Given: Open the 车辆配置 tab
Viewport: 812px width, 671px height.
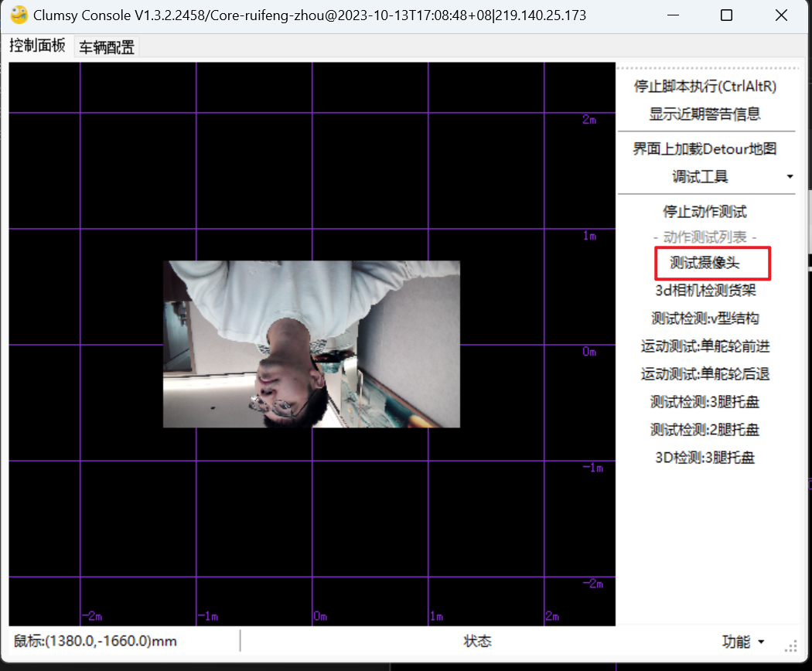Looking at the screenshot, I should pos(107,47).
